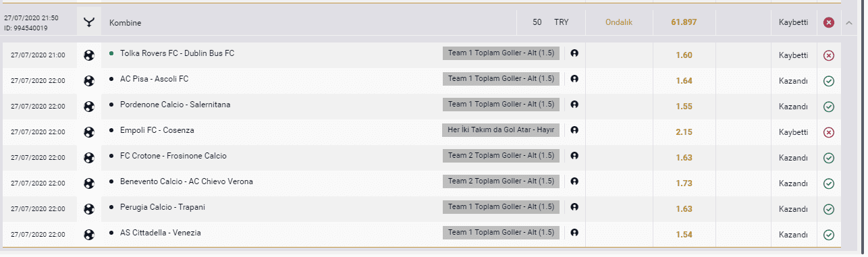Click info icon beside Perugia Calcio market
The image size is (868, 257).
[574, 207]
